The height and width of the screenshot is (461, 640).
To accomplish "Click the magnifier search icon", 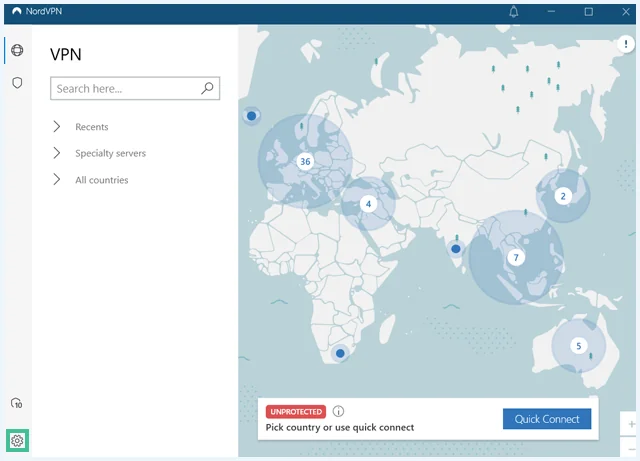I will (207, 88).
